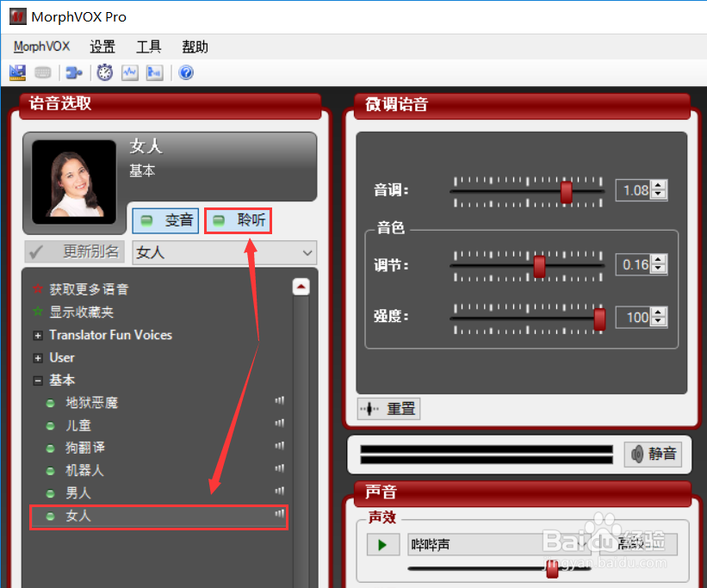Open the 帮助 menu

point(195,46)
